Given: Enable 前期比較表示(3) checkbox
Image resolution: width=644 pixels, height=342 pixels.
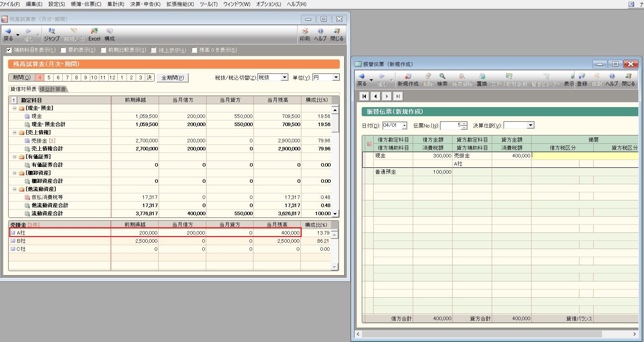Looking at the screenshot, I should 103,50.
